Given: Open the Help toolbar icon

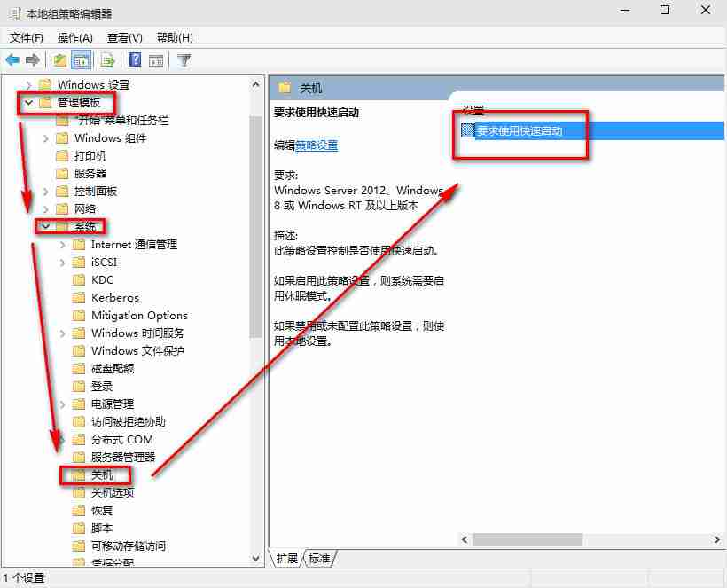Looking at the screenshot, I should tap(135, 59).
